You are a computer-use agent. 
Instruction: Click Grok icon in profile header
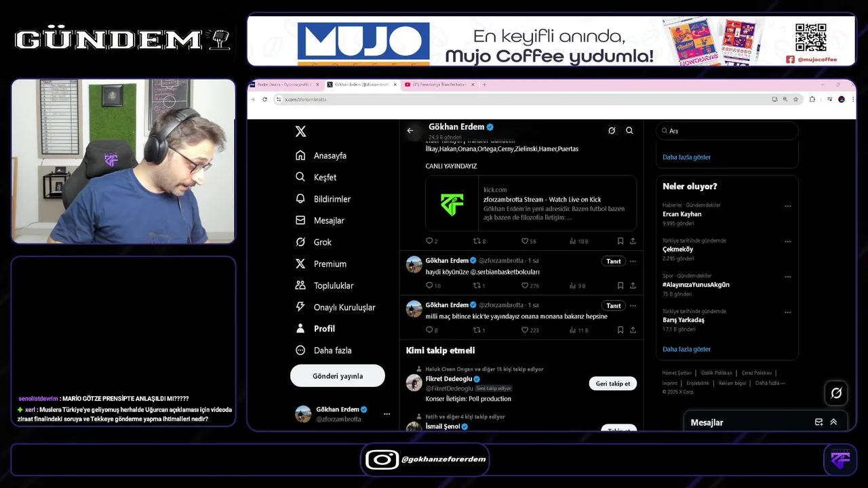pyautogui.click(x=612, y=131)
